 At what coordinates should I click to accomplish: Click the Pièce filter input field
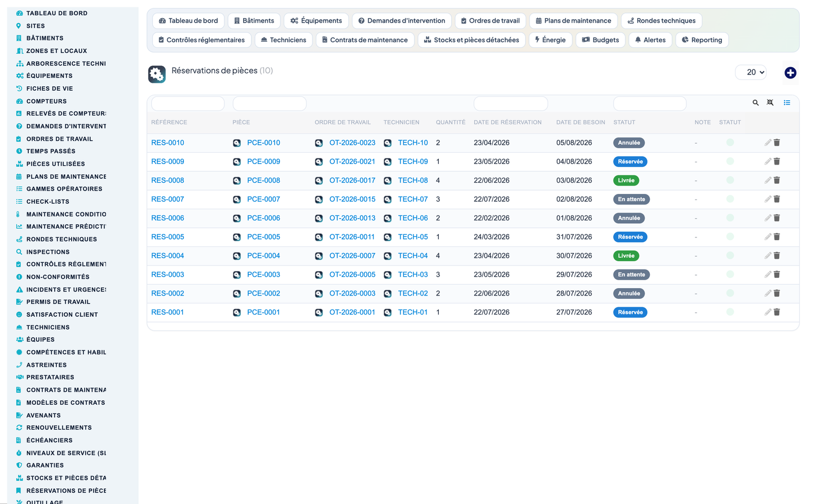click(270, 104)
